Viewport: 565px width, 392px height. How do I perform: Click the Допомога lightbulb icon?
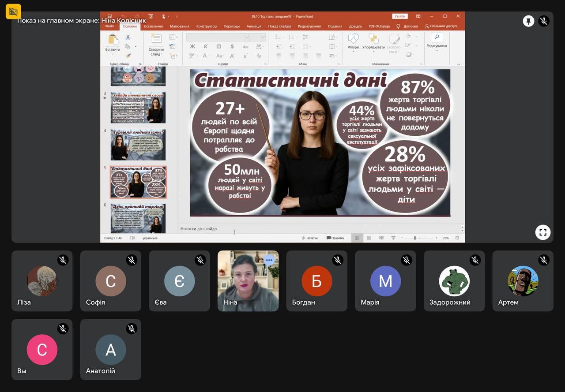point(398,26)
